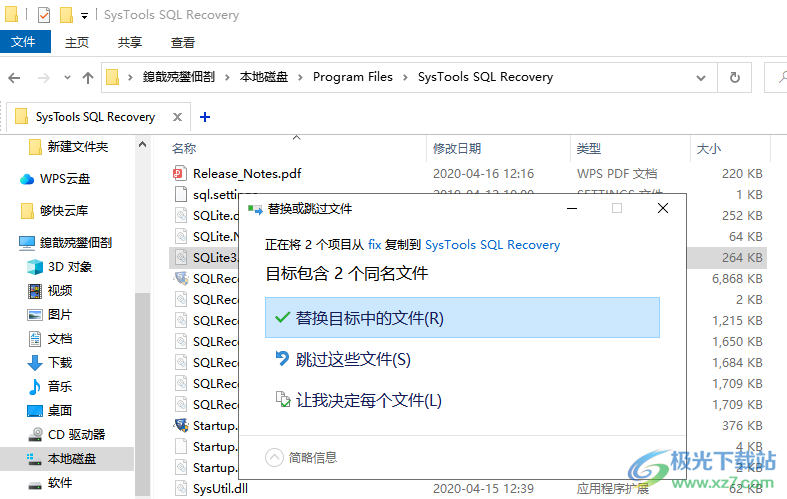787x499 pixels.
Task: Click the highlighted SQLite3 file icon
Action: click(181, 258)
